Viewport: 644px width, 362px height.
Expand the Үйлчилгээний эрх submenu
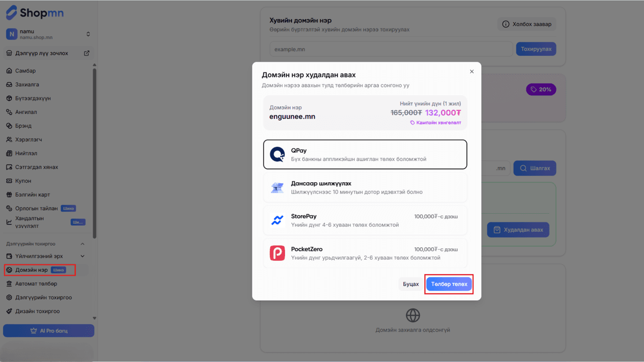[x=82, y=256]
